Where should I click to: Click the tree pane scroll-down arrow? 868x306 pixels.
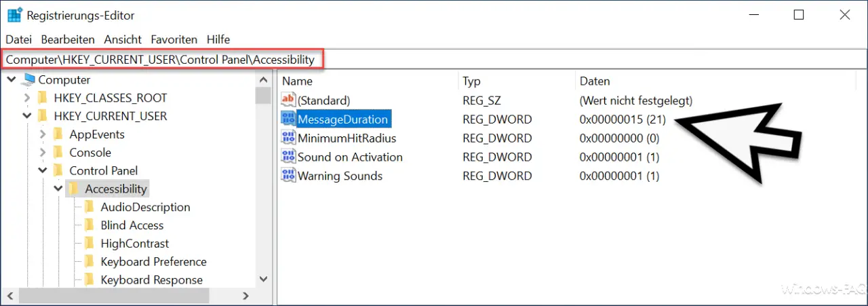tap(263, 278)
